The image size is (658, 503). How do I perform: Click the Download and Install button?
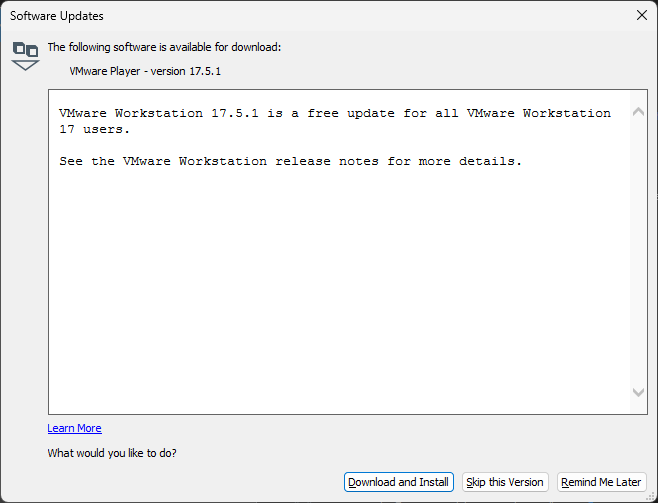click(399, 482)
